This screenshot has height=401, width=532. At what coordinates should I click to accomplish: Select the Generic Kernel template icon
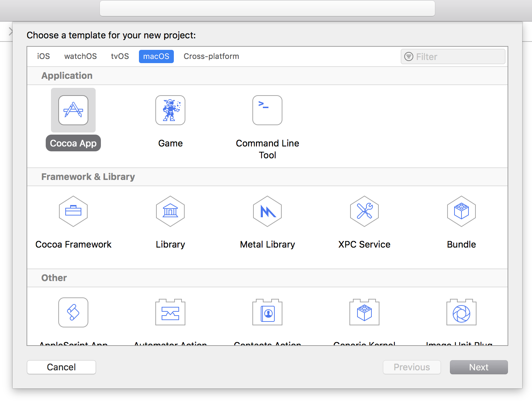[364, 312]
